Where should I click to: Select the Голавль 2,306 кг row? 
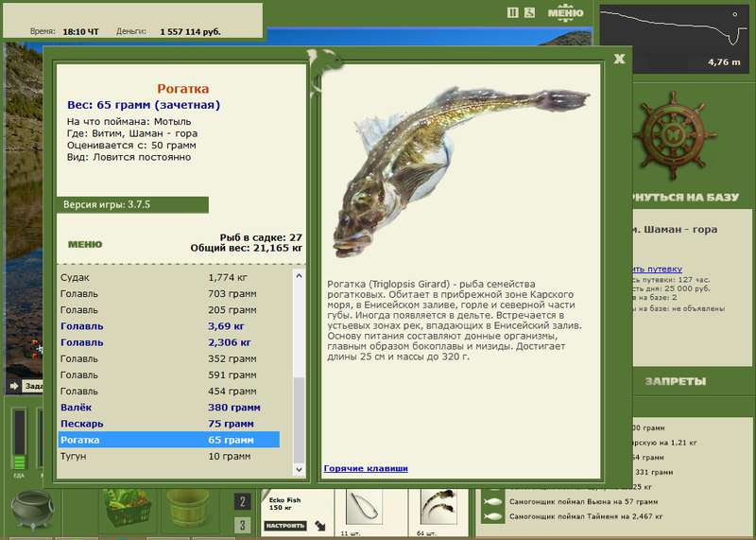tap(169, 342)
